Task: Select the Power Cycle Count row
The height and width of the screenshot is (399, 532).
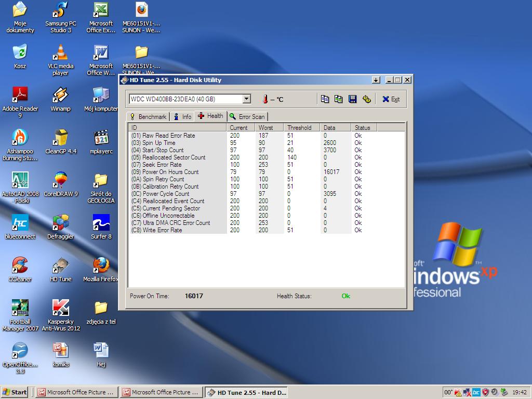Action: [x=267, y=194]
